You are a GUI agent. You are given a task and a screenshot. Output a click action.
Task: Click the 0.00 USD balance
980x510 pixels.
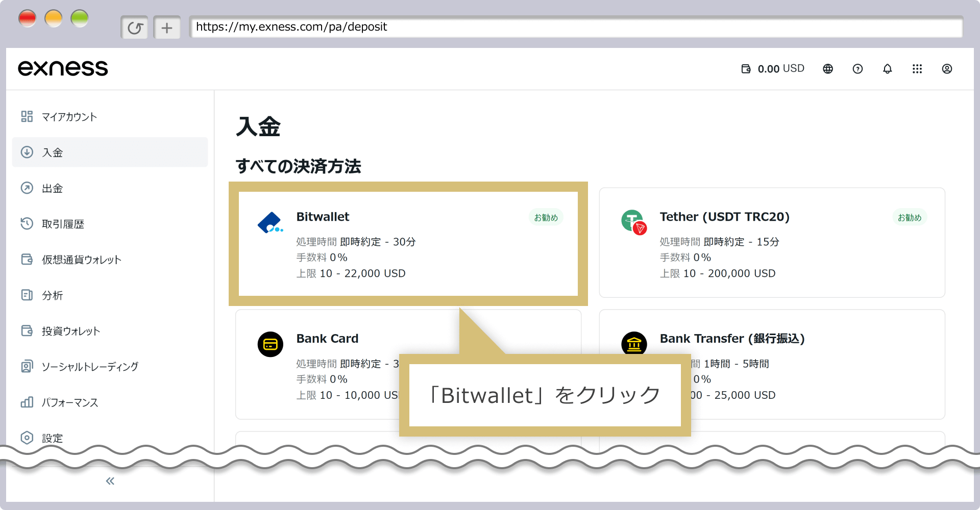pyautogui.click(x=781, y=69)
